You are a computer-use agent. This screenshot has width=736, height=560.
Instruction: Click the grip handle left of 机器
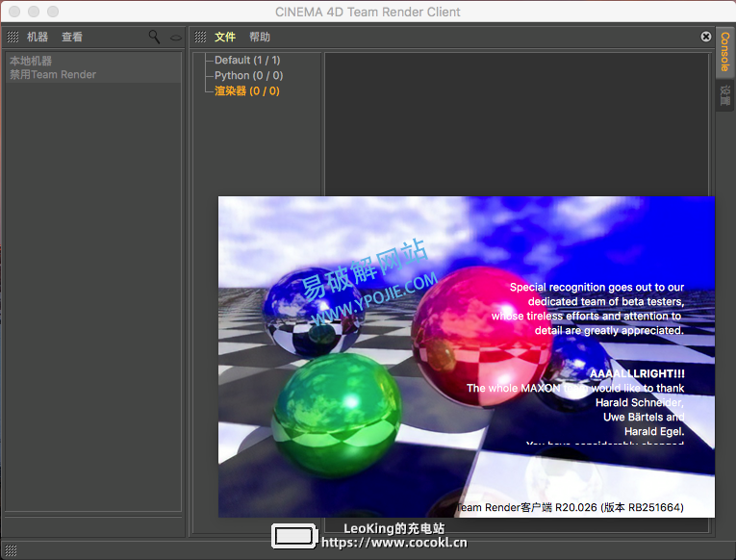13,37
